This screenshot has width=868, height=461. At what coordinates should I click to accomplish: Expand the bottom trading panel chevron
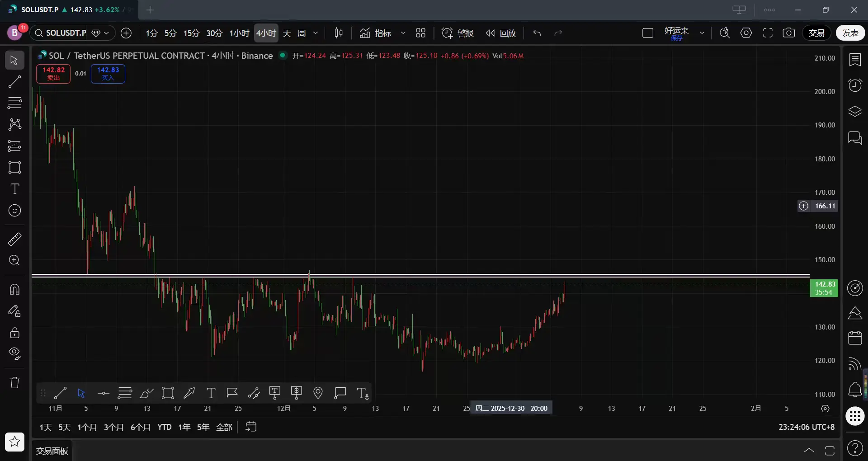click(x=809, y=450)
